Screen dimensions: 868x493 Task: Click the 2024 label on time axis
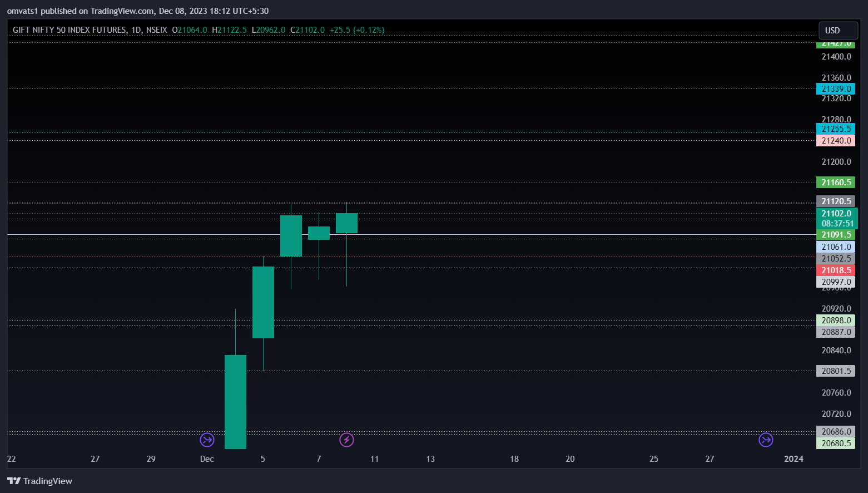click(x=793, y=459)
